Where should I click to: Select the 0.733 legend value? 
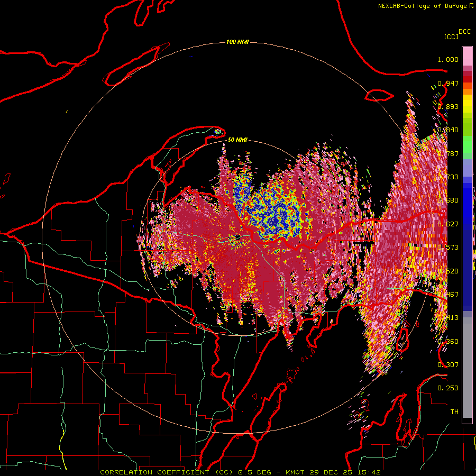coord(448,177)
